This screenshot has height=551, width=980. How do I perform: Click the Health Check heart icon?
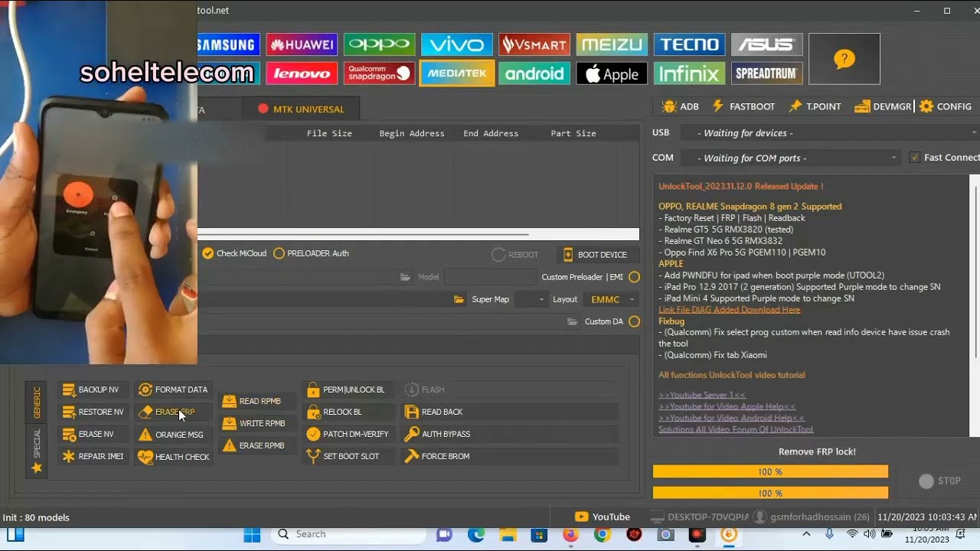pos(145,457)
